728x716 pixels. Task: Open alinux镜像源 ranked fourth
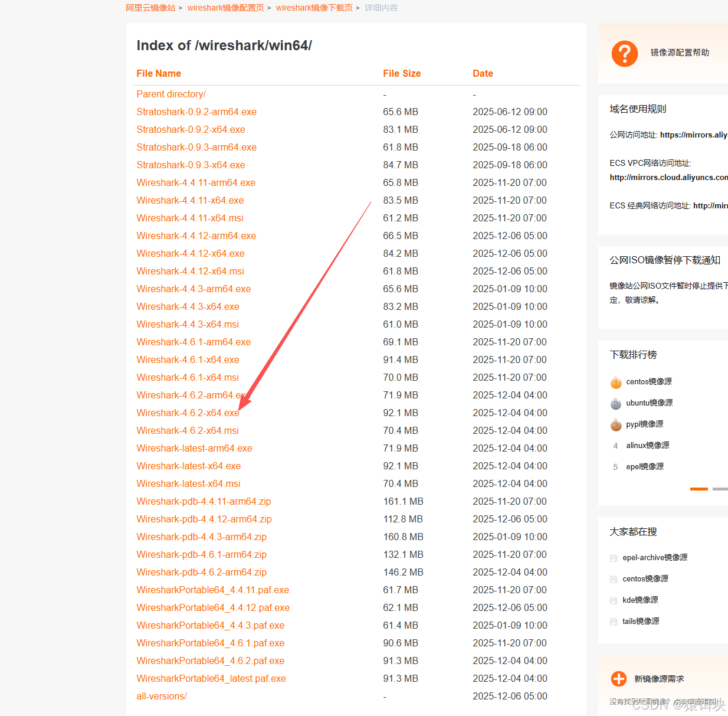point(648,446)
